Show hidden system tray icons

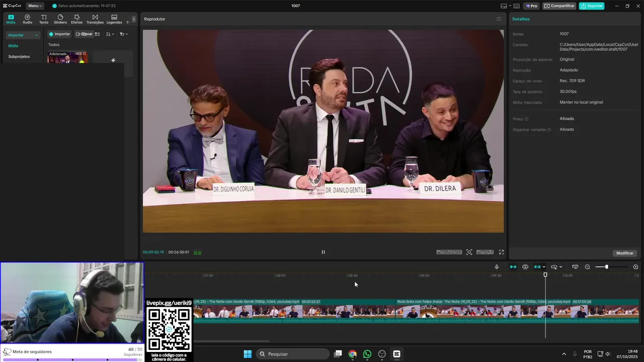[x=563, y=354]
